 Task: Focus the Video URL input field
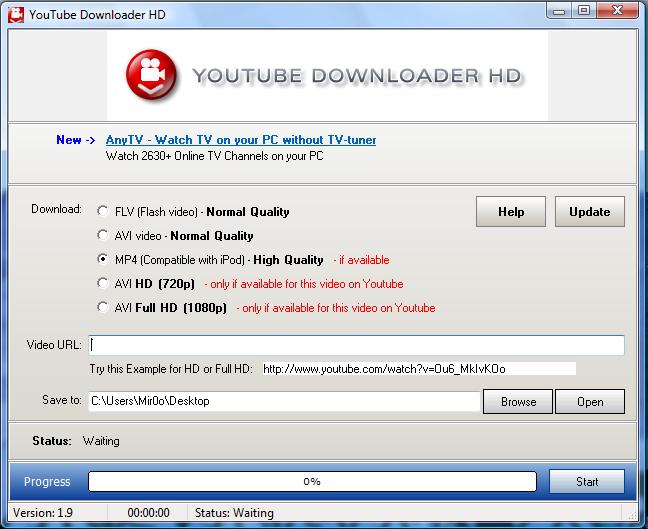357,345
